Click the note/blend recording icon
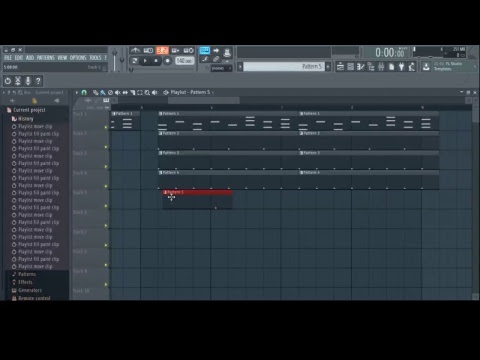 click(205, 59)
